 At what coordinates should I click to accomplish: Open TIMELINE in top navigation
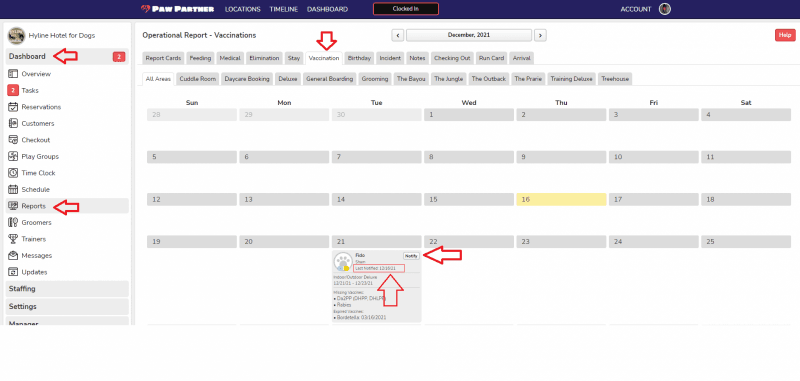tap(284, 9)
